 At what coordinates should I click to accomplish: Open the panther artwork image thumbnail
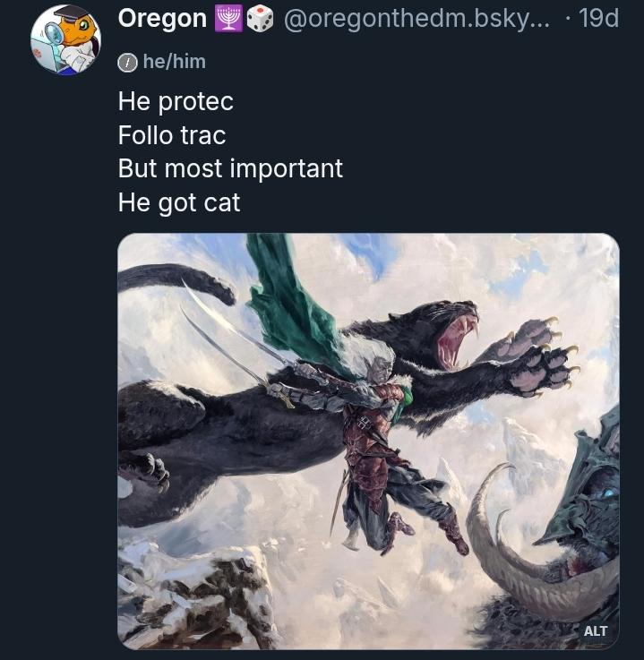(x=368, y=441)
